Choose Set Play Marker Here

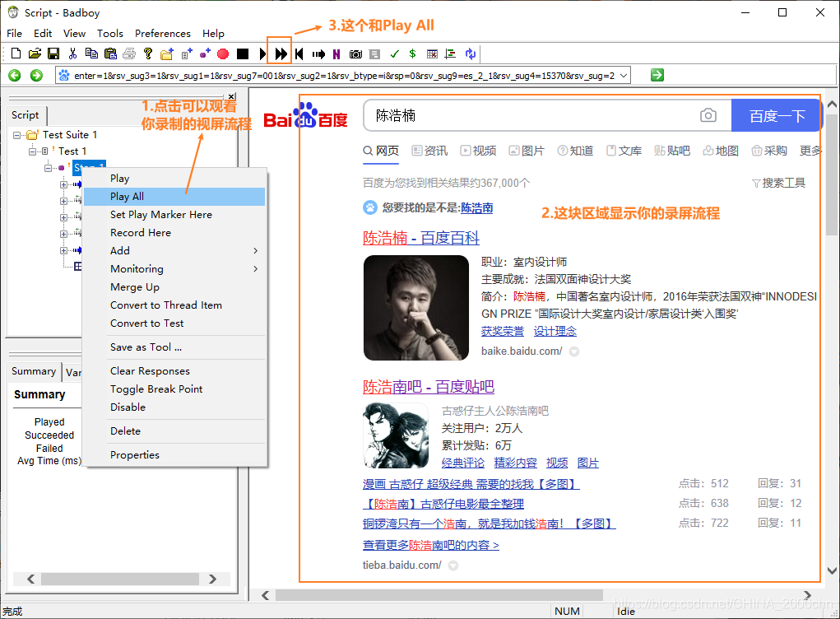point(174,215)
